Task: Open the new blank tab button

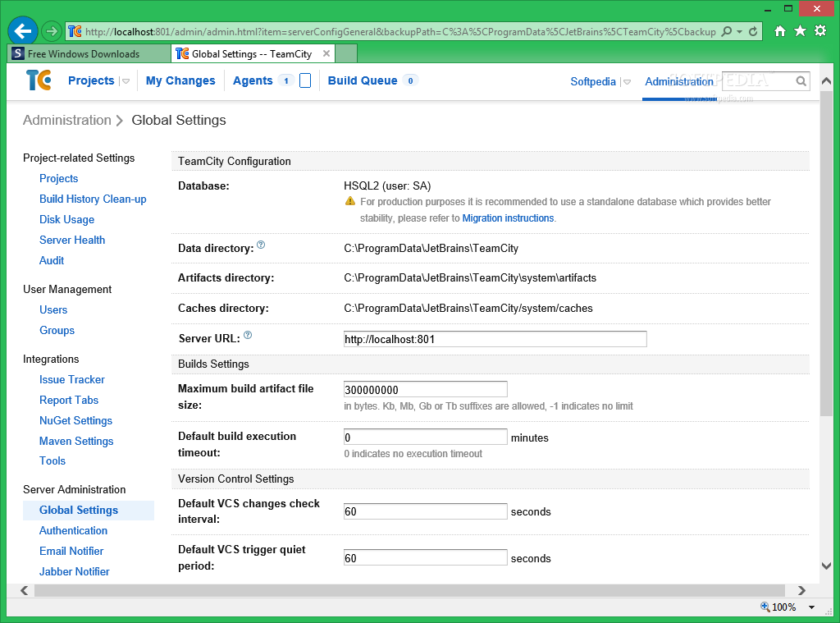Action: pyautogui.click(x=346, y=53)
